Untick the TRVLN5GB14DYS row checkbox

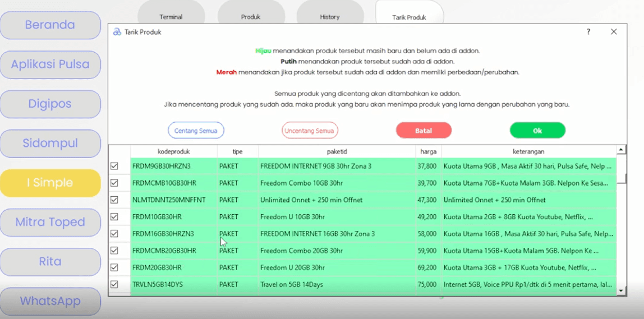114,284
